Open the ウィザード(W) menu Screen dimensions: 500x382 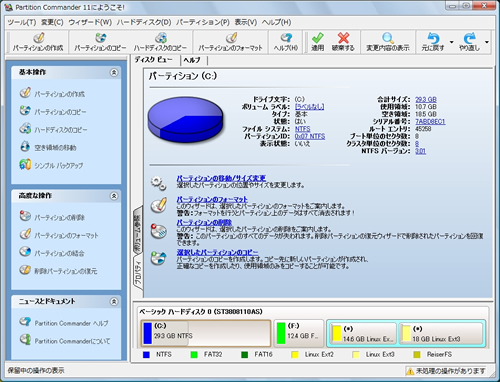[90, 22]
